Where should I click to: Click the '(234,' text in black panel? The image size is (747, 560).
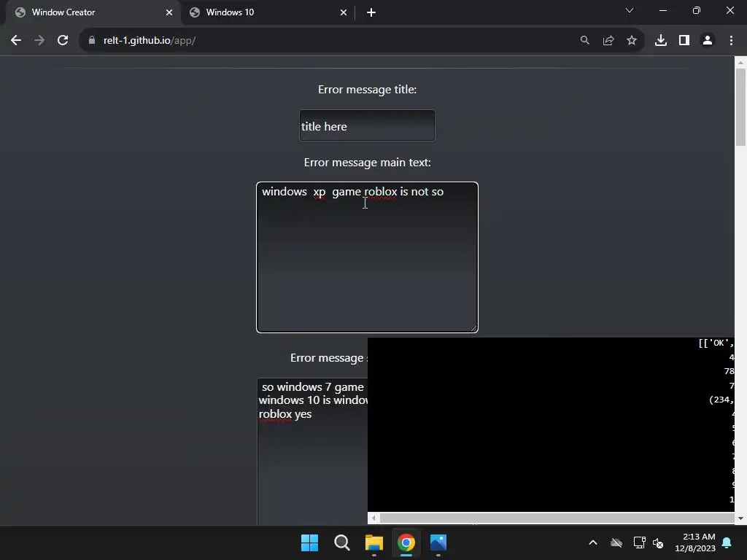click(721, 400)
